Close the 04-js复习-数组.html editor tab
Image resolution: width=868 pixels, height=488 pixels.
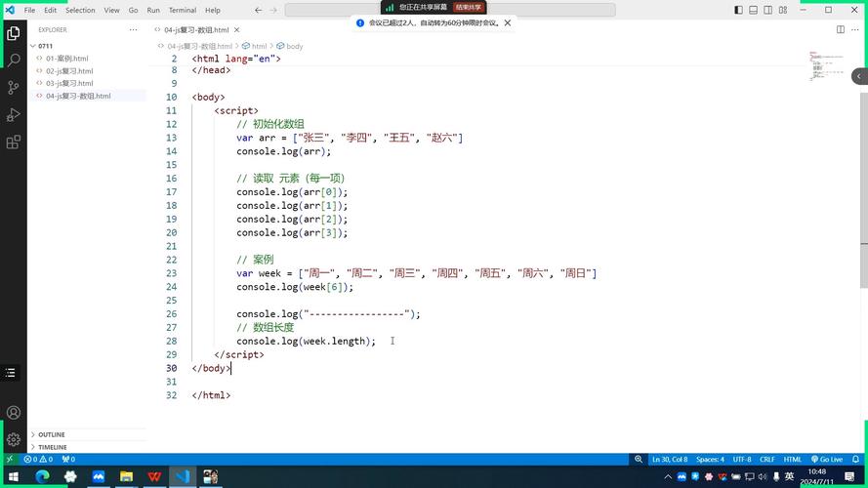[237, 30]
